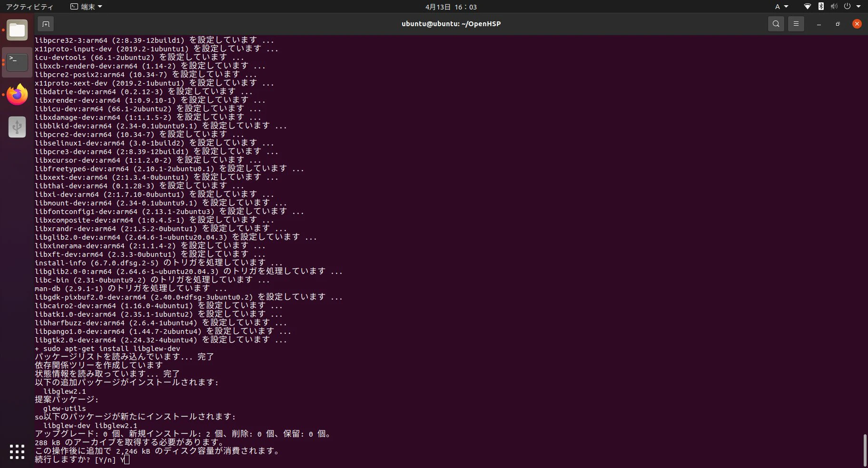
Task: Click the window title ubuntu@ubuntu: ~/OpenHSP
Action: [x=451, y=24]
